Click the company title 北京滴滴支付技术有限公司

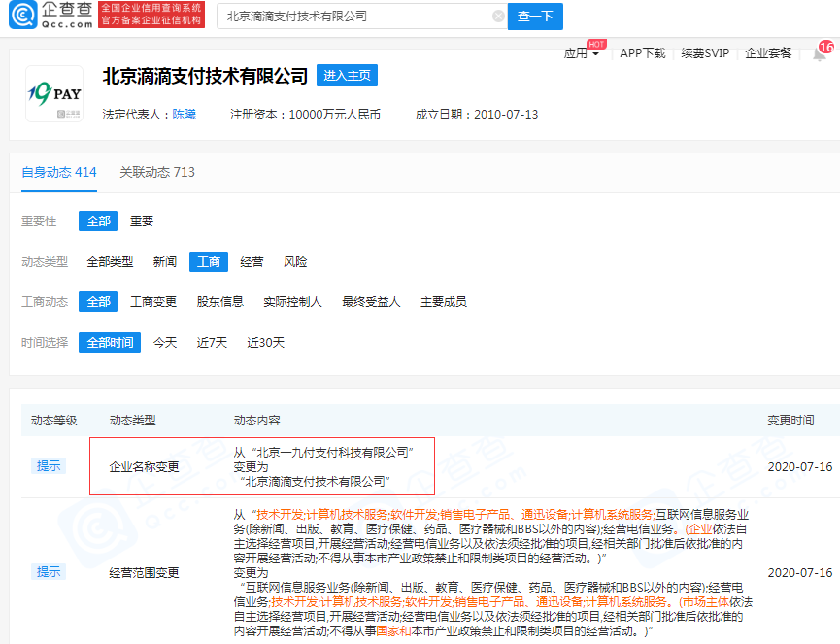pyautogui.click(x=205, y=76)
